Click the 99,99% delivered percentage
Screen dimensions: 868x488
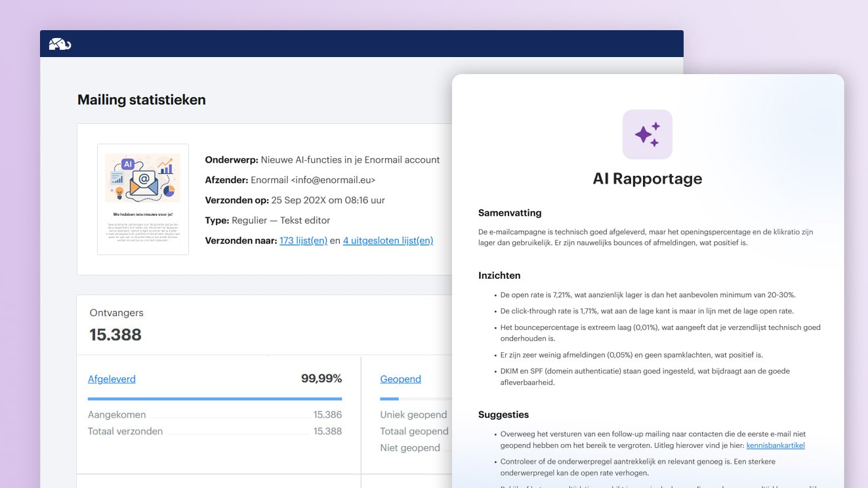(321, 378)
